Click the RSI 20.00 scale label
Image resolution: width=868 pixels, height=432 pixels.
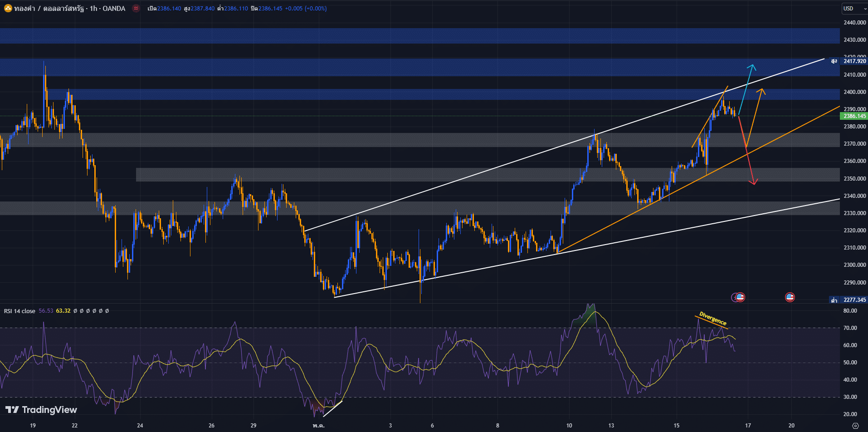[x=850, y=414]
